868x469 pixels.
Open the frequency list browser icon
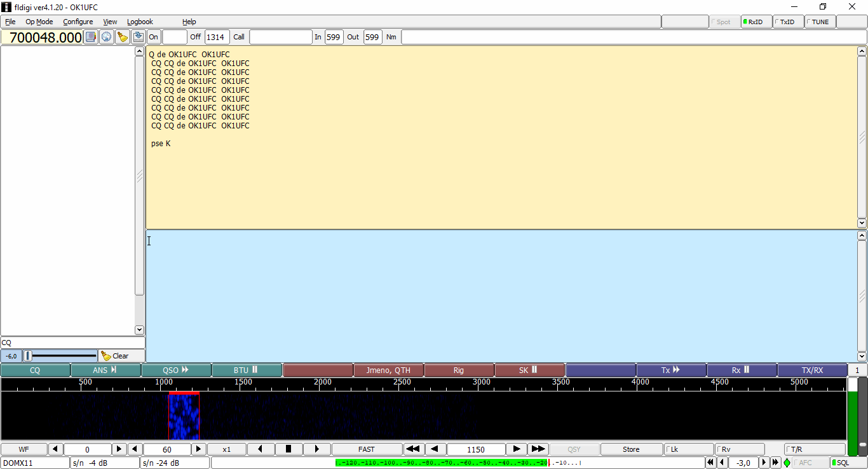[91, 37]
